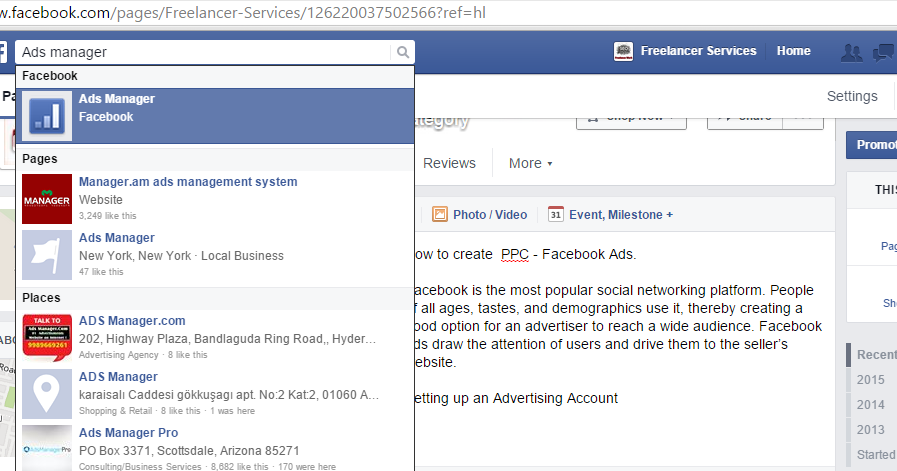Open the messages icon in top bar

pos(883,52)
